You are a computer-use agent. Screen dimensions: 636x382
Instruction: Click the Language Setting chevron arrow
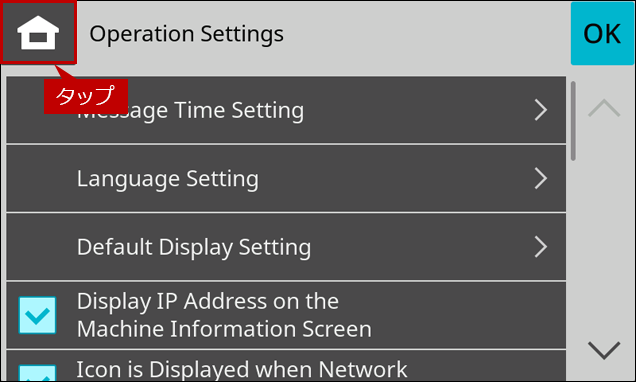[541, 178]
